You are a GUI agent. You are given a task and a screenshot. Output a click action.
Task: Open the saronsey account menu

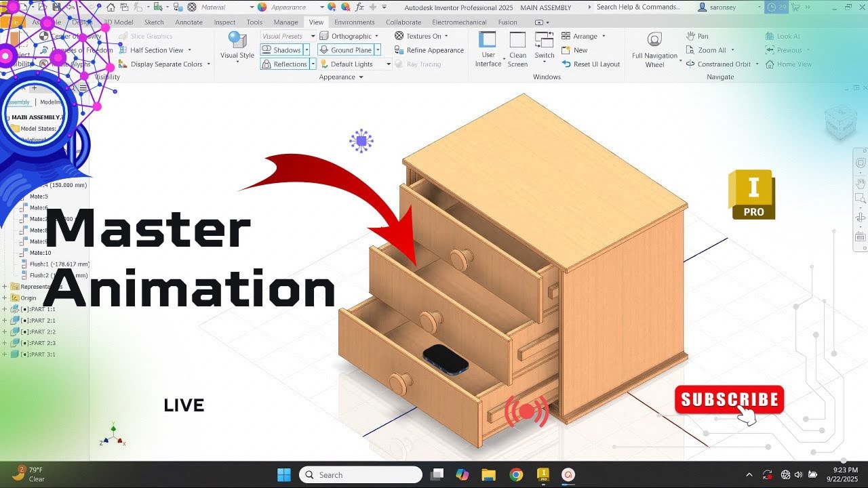click(729, 7)
